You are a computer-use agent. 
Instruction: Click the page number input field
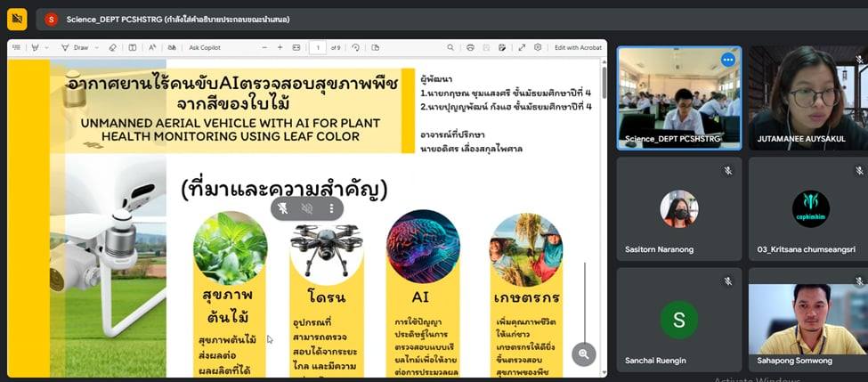[x=317, y=47]
